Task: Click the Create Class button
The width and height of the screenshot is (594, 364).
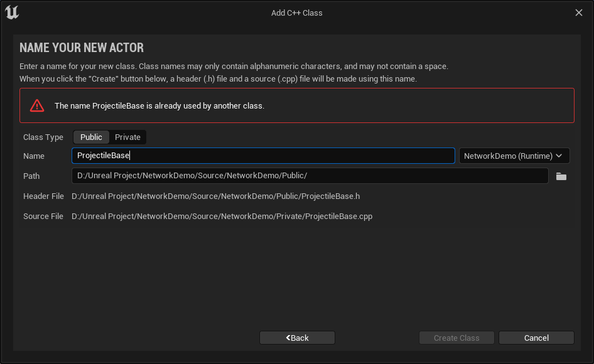Action: point(456,338)
